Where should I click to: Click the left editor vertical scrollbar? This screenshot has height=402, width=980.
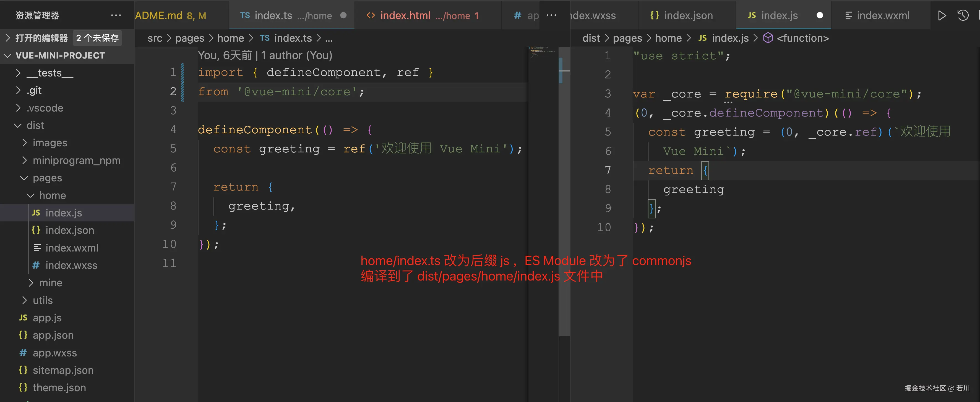tap(564, 190)
